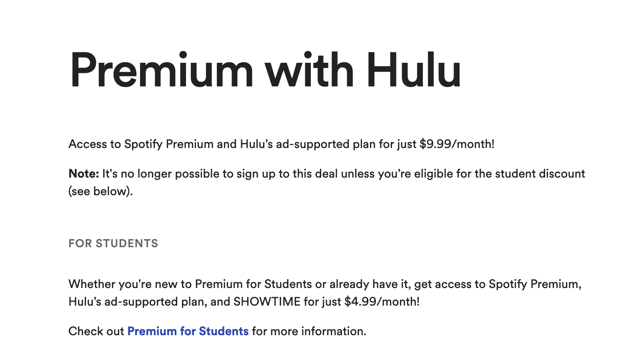Click the $4.99/month price text
Screen dimensions: 628x364
[382, 302]
